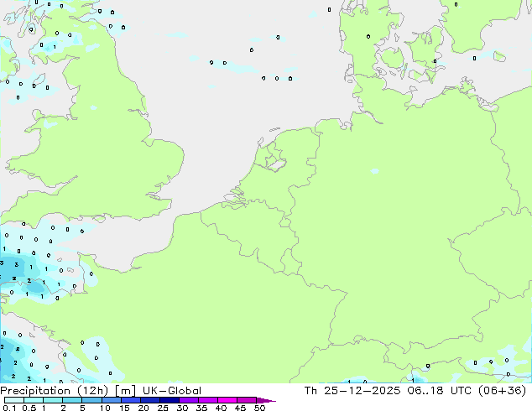Pick the 10 mm blue legend segment
The height and width of the screenshot is (411, 532).
click(112, 401)
